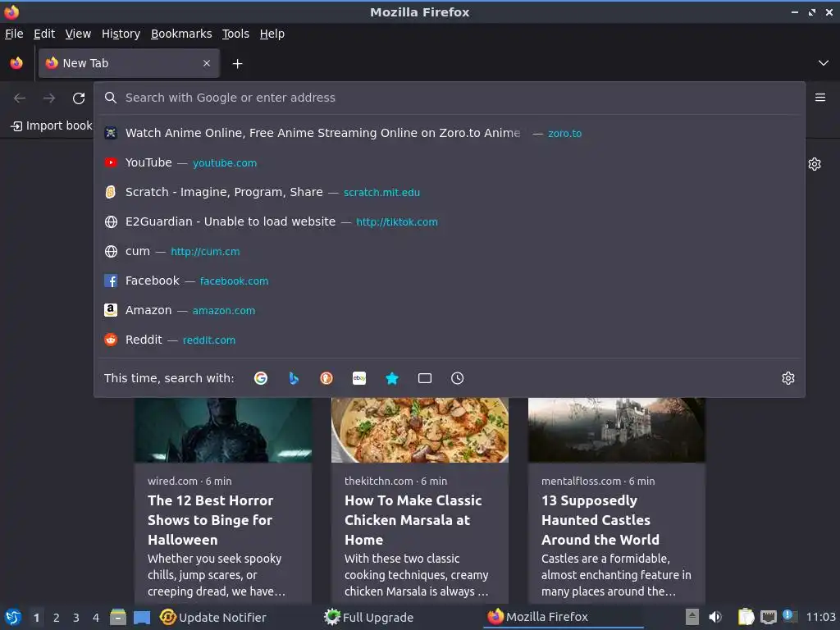
Task: Choose the Scratch suggestion row
Action: coord(449,192)
